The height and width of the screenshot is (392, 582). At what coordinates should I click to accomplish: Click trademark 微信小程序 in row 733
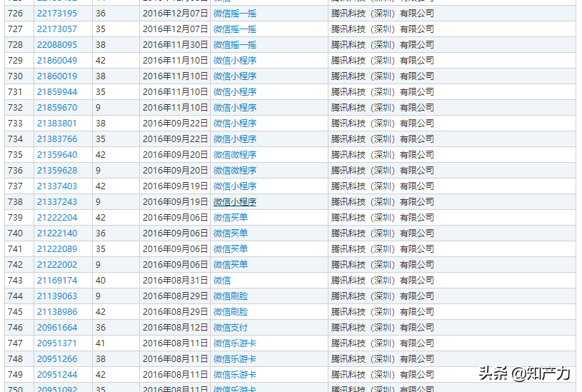pos(234,124)
